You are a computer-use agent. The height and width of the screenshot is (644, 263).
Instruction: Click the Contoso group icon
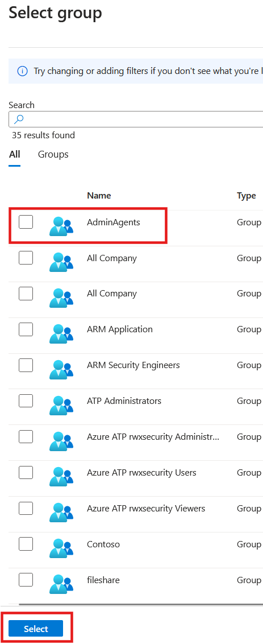point(61,548)
